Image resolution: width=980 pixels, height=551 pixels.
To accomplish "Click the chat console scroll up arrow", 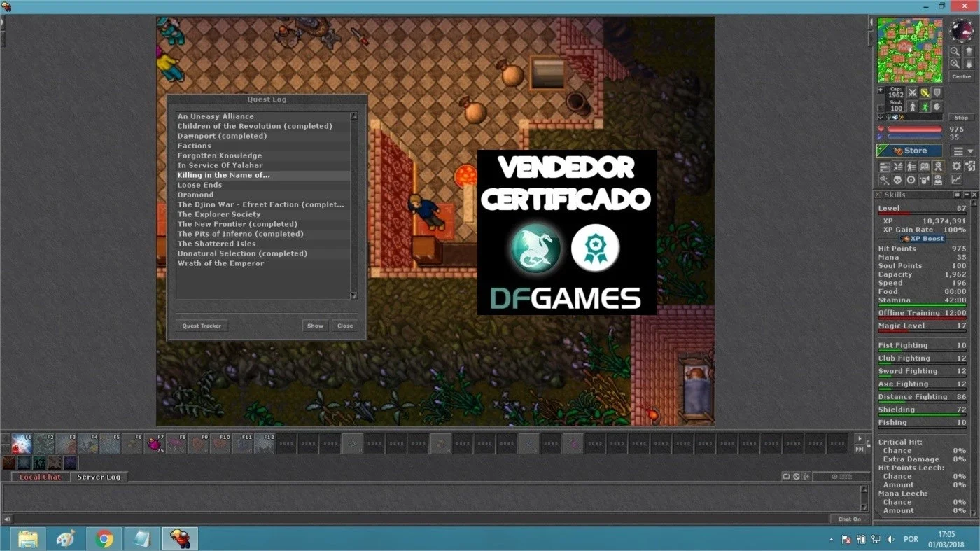I will pyautogui.click(x=864, y=489).
